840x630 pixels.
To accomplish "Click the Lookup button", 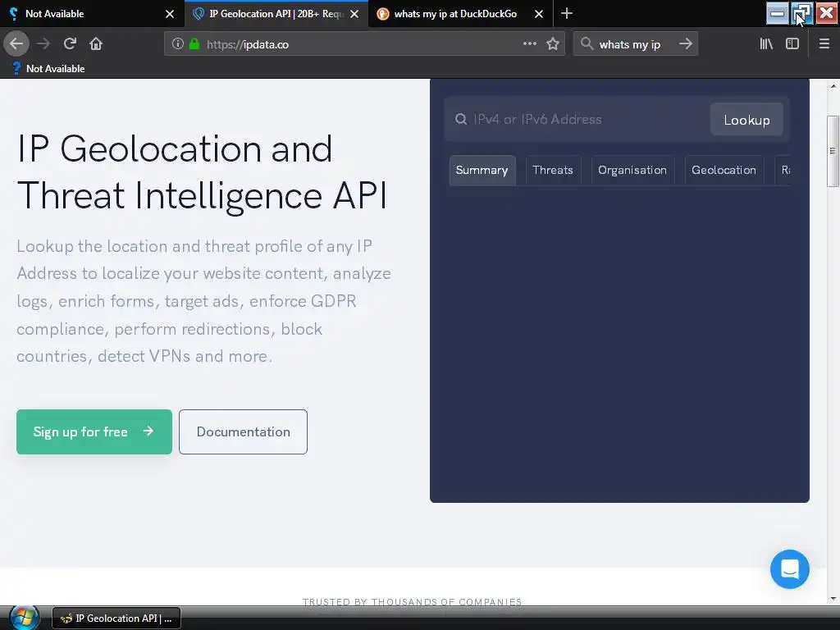I will coord(746,120).
